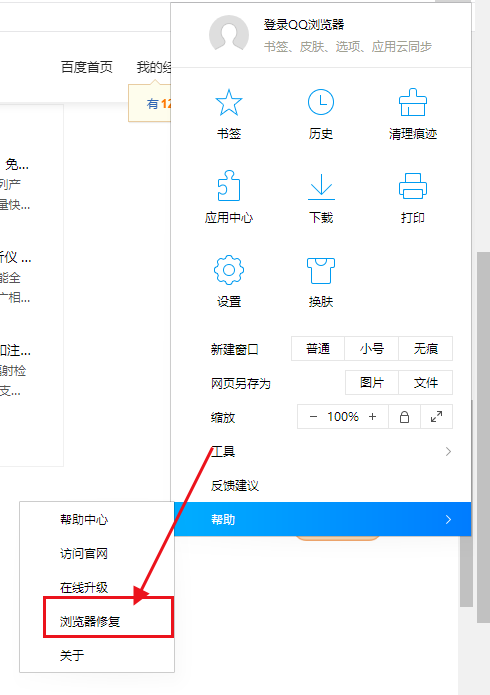This screenshot has width=490, height=695.
Task: Click the zoom lock icon
Action: (x=404, y=417)
